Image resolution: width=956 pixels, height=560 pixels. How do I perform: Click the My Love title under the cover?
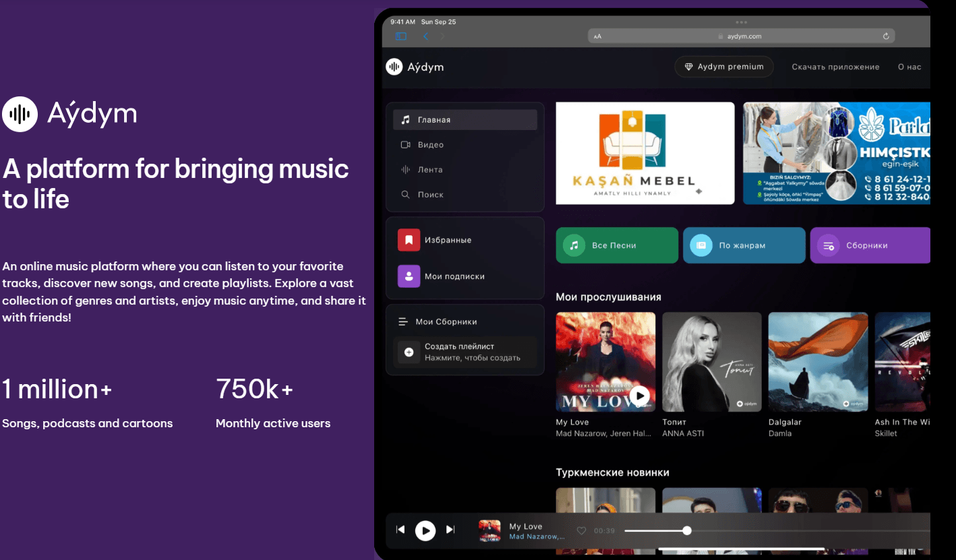[x=572, y=422]
